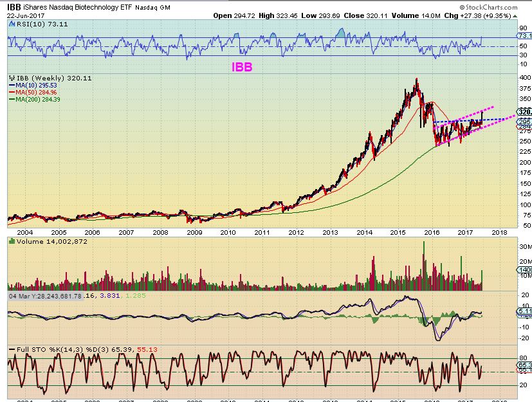
Task: Click the 30M volume axis label
Action: click(x=525, y=246)
